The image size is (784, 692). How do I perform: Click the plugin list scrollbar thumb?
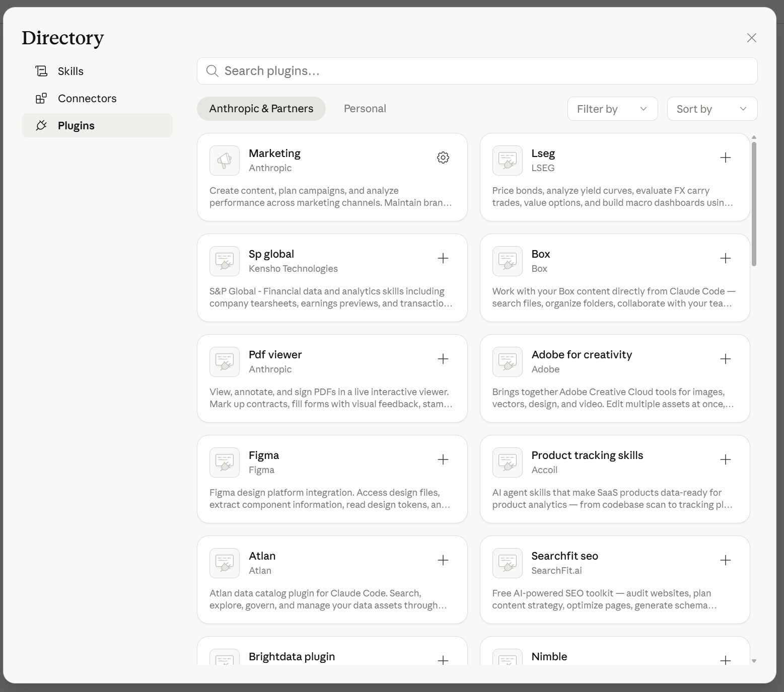click(754, 204)
